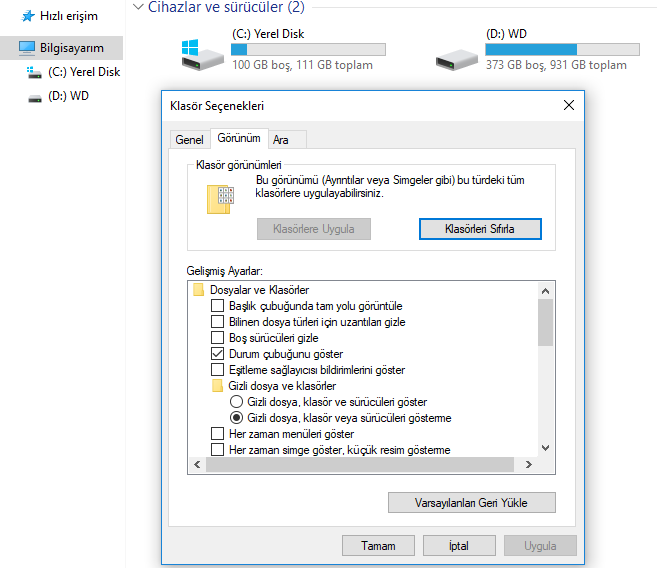Check Bilinen dosya türleri için uzantıları gizle
This screenshot has width=657, height=568.
(217, 322)
